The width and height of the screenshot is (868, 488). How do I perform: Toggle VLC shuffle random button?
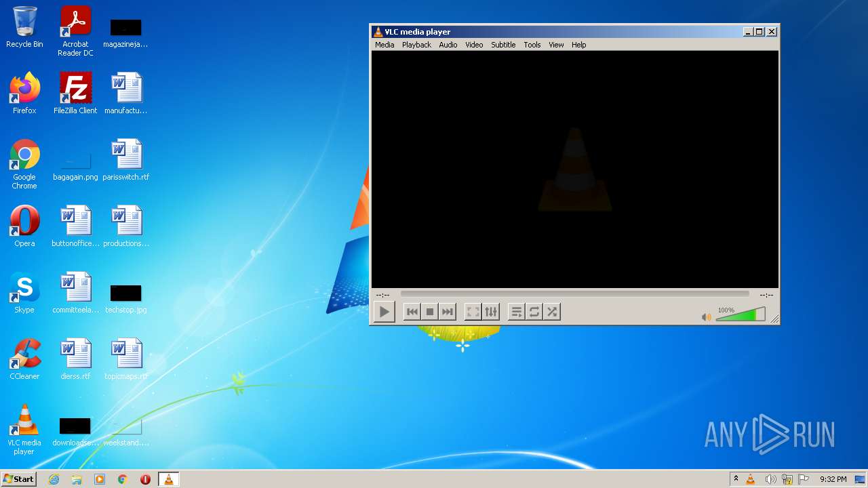[x=552, y=312]
